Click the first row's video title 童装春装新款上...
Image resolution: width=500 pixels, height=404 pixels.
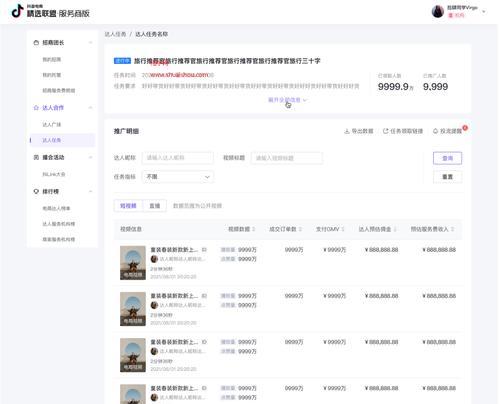click(x=174, y=249)
